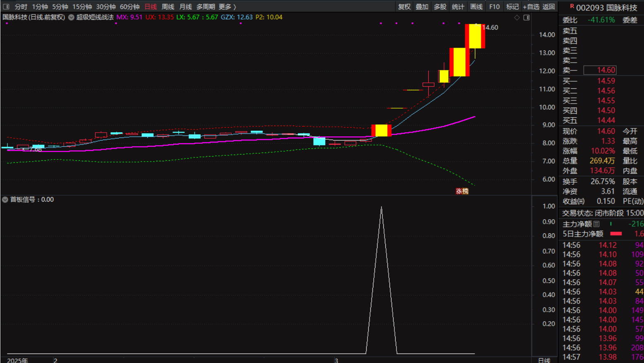Toggle the right info panel icon
The height and width of the screenshot is (363, 644).
(x=526, y=17)
